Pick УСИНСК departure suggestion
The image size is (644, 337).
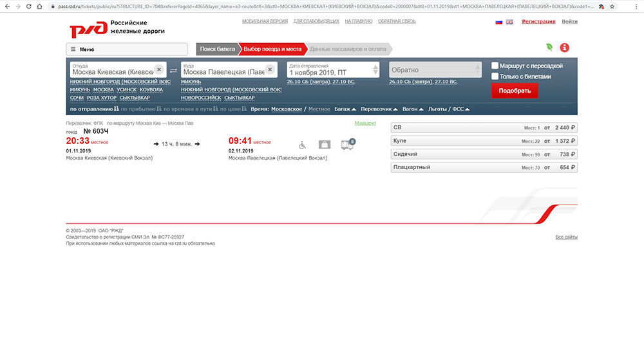coord(126,90)
